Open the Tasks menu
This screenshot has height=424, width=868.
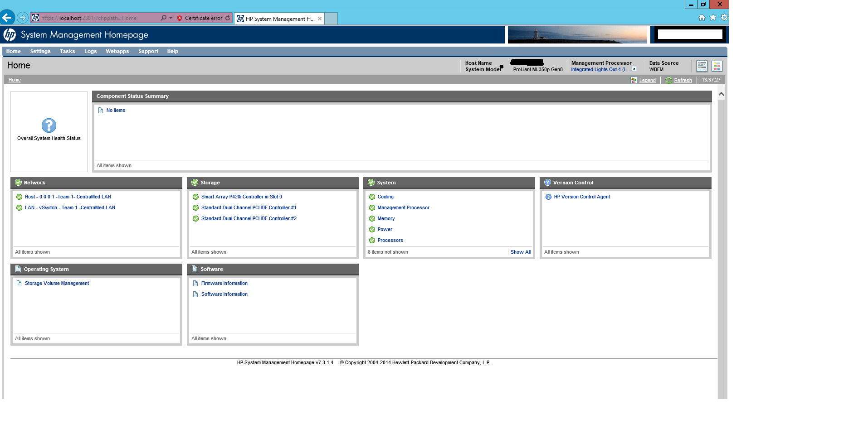click(67, 51)
